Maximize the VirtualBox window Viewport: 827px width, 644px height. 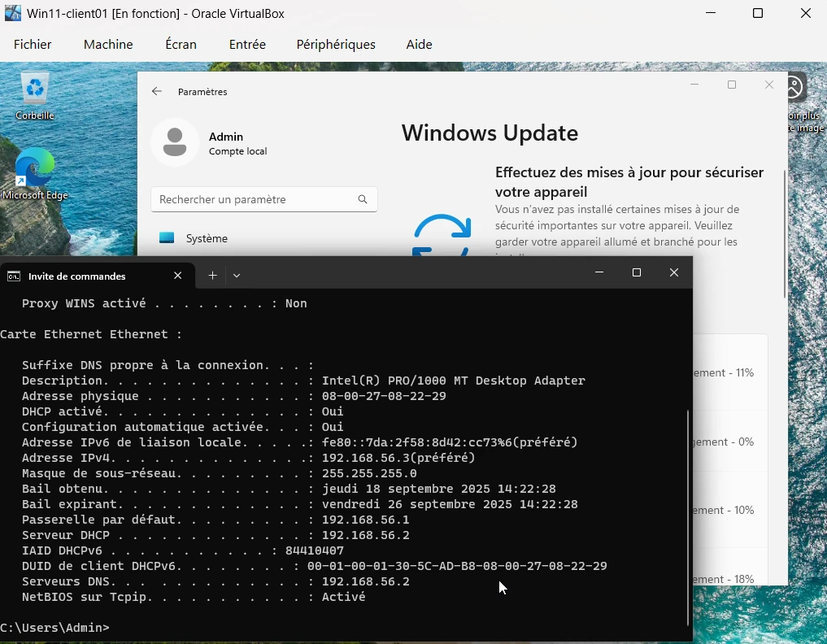point(758,13)
